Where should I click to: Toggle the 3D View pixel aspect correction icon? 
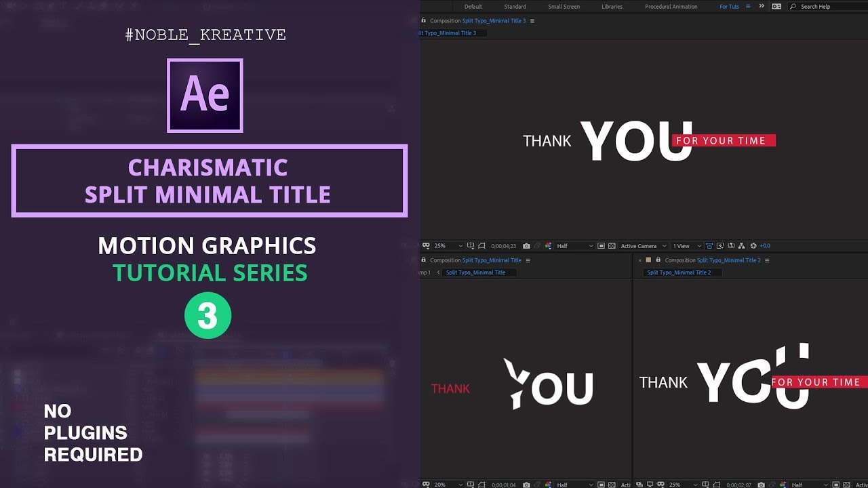coord(709,245)
